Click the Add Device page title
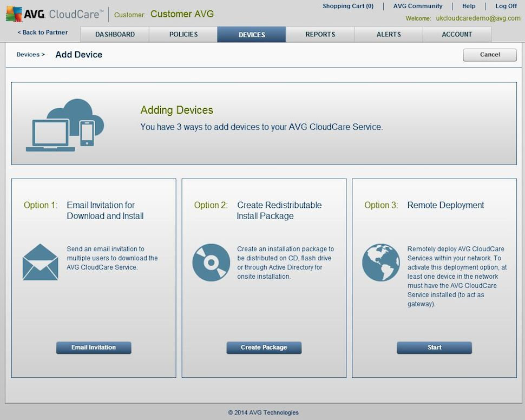The image size is (525, 420). pyautogui.click(x=78, y=55)
